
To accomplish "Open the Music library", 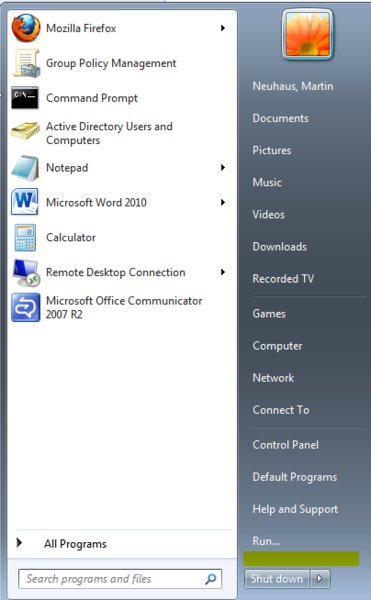I will 267,183.
